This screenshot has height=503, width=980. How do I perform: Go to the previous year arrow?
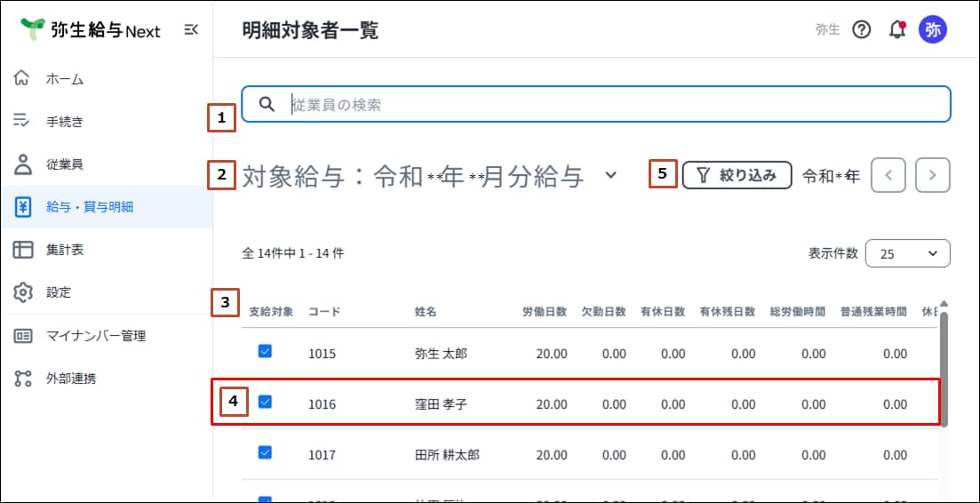point(888,176)
